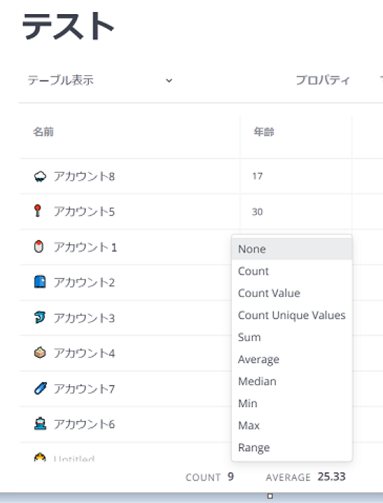Screen dimensions: 383x503
Task: Click the blue door icon beside アカウント2
Action: (40, 282)
